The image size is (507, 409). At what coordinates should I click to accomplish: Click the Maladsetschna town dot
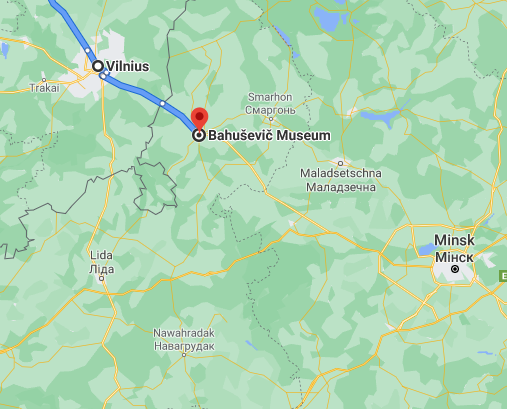(340, 163)
